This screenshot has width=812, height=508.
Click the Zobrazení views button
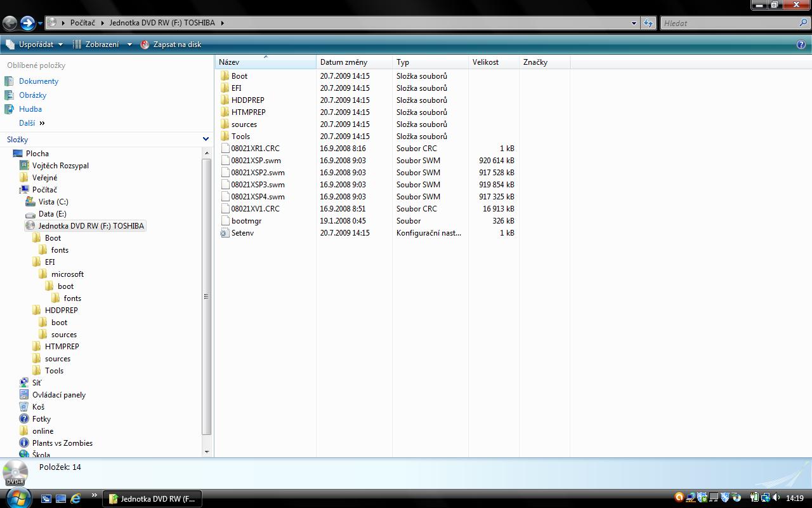[x=96, y=44]
